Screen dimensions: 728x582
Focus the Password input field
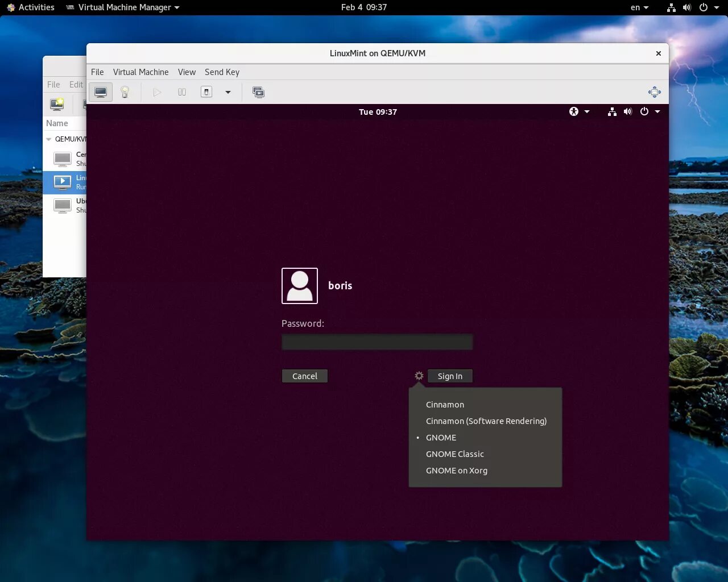tap(377, 342)
